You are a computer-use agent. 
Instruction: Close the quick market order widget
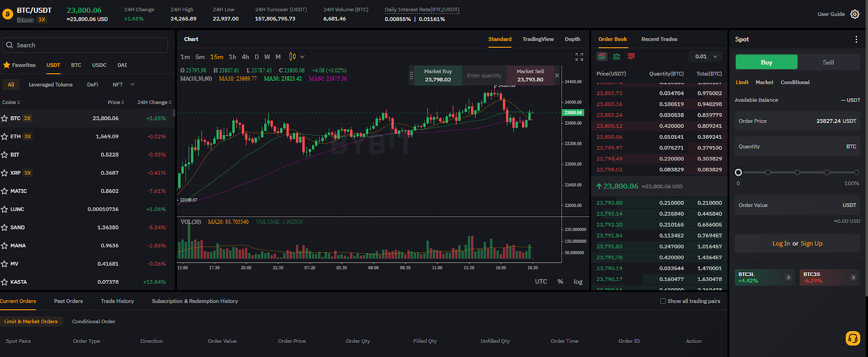[x=557, y=75]
